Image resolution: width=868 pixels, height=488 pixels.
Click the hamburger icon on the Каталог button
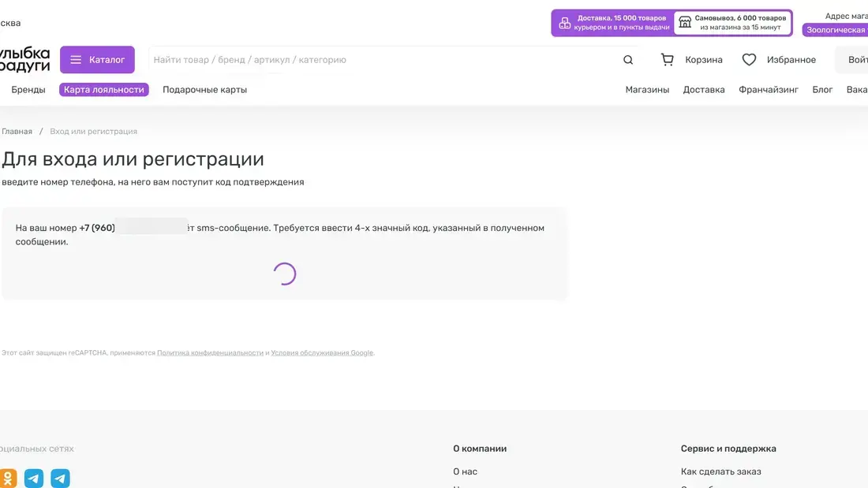coord(76,59)
